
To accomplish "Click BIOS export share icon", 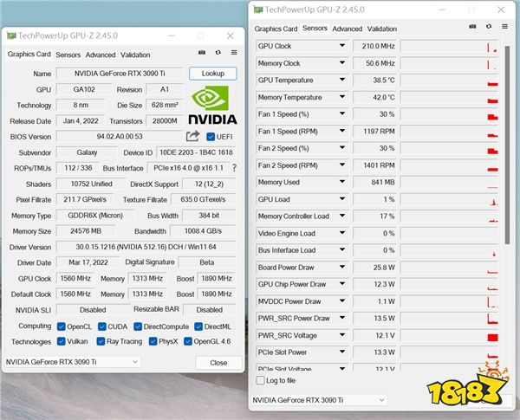I will [x=192, y=136].
